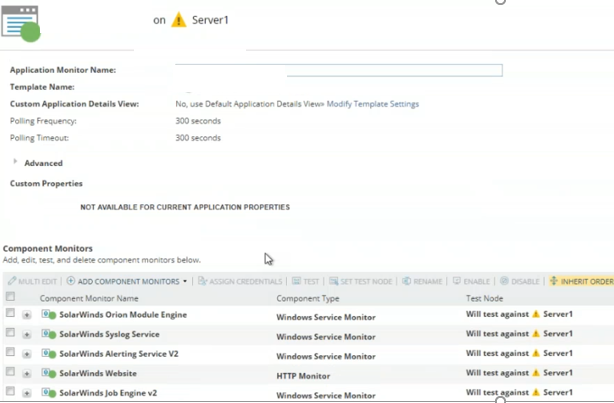Open Server1 link in SolarWinds Website row

pyautogui.click(x=558, y=373)
